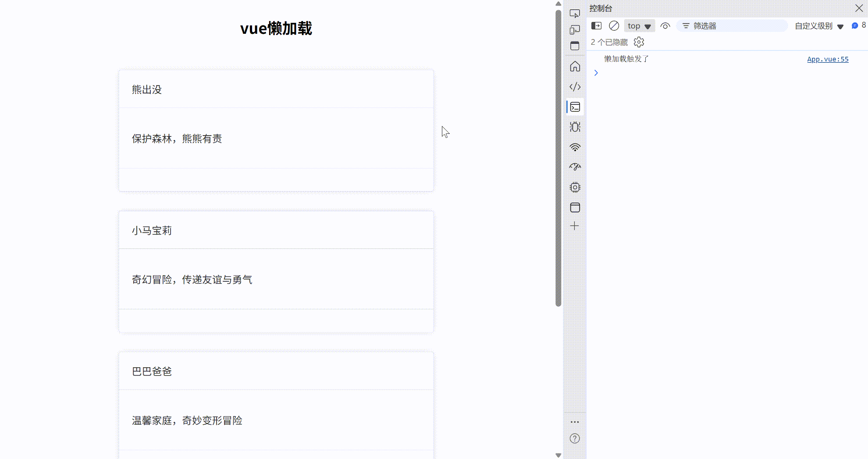Click the logged message '懒加载触发了'
The width and height of the screenshot is (868, 459).
626,59
